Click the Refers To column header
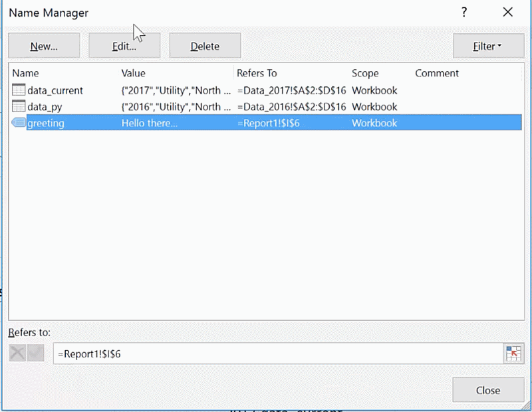The width and height of the screenshot is (532, 412). point(257,73)
